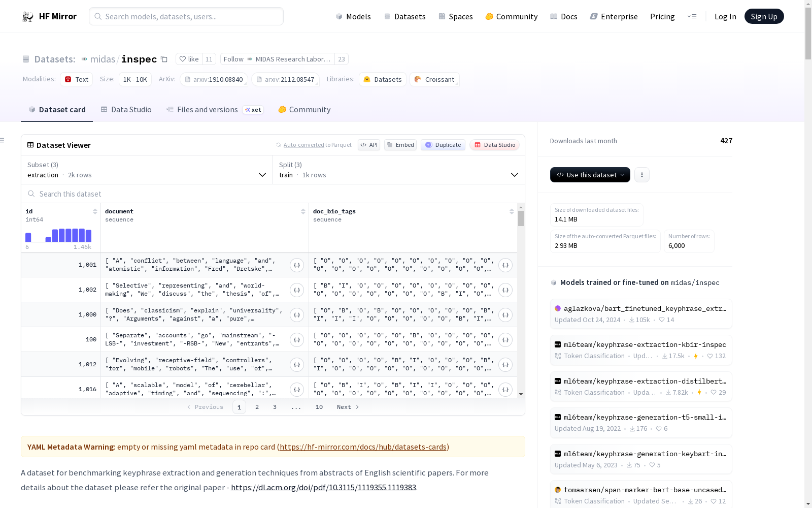Open the ml6team keyphrase-extraction-kbir-inspec model
Viewport: 812px width, 508px height.
coord(641,350)
